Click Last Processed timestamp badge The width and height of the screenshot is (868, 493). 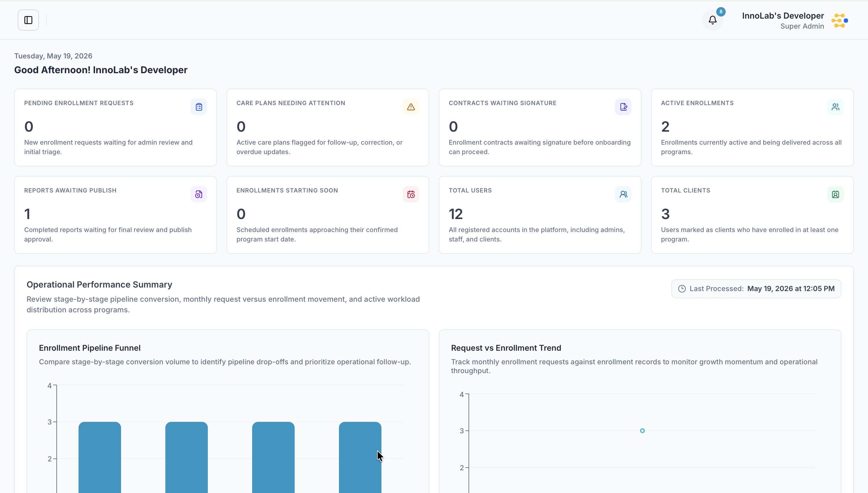(x=756, y=289)
